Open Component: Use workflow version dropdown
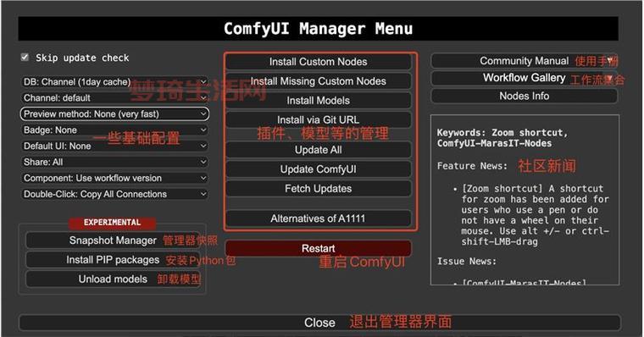The image size is (644, 337). pos(114,178)
